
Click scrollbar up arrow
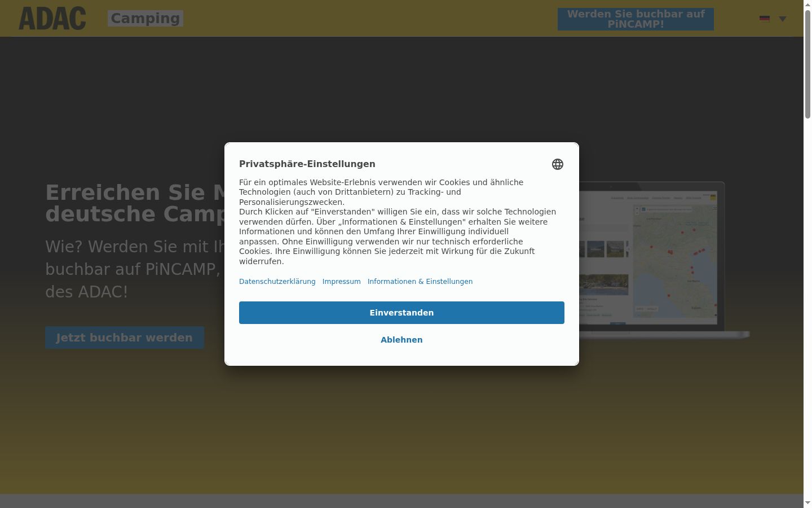coord(807,5)
